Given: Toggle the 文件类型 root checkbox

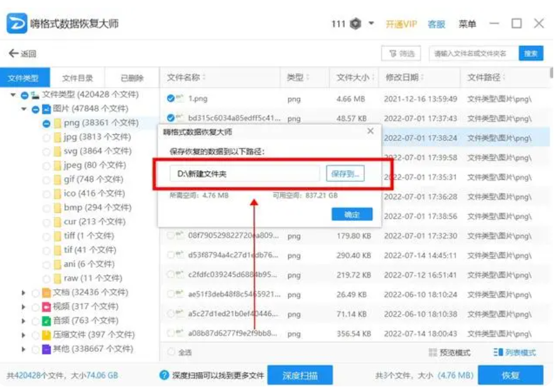Looking at the screenshot, I should [24, 95].
